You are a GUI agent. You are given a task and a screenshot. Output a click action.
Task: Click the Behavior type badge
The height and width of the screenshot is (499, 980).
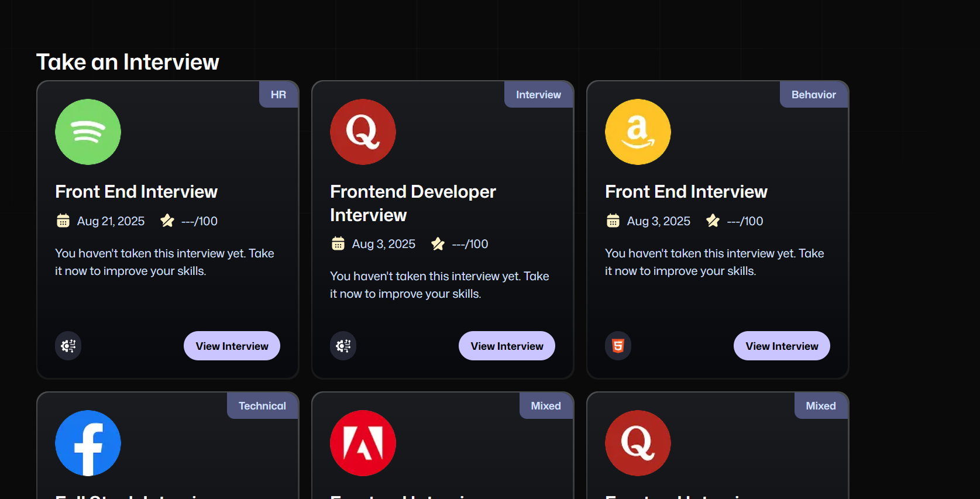[x=813, y=94]
